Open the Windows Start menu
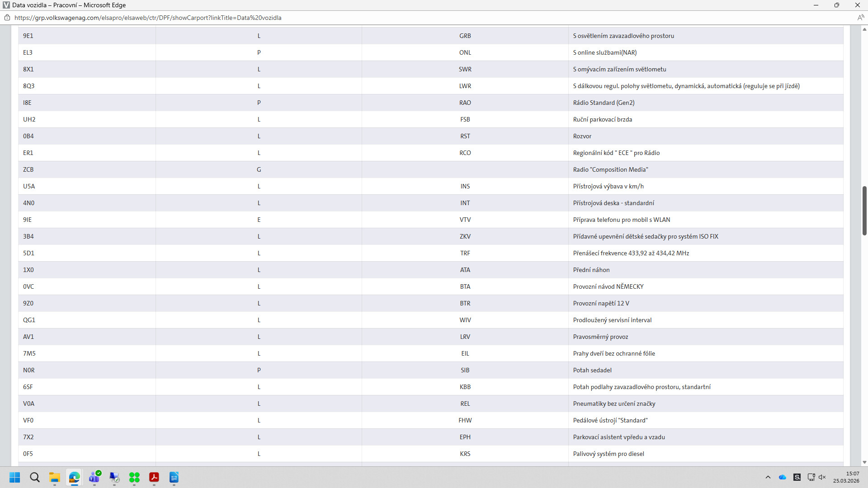Screen dimensions: 868x488 (x=15, y=477)
